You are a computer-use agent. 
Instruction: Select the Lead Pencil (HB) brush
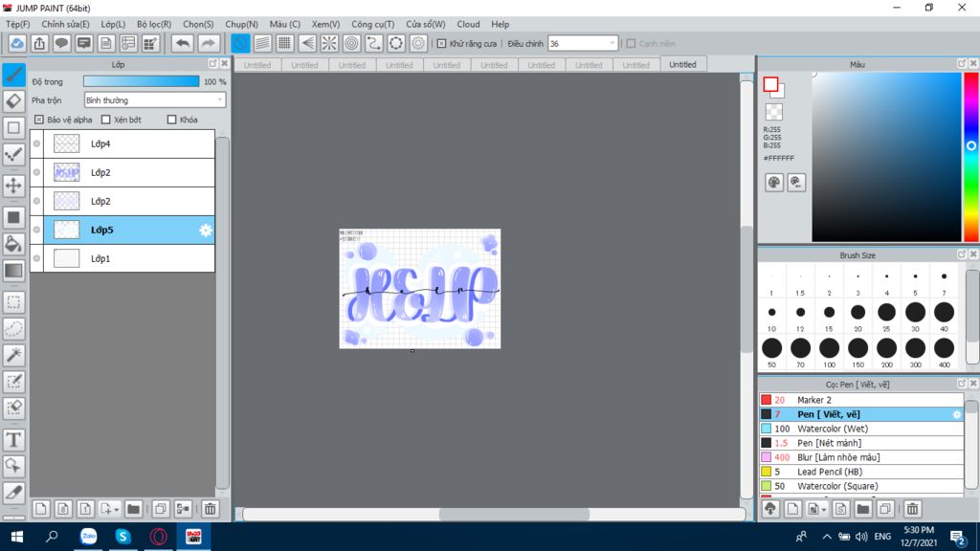(x=860, y=472)
